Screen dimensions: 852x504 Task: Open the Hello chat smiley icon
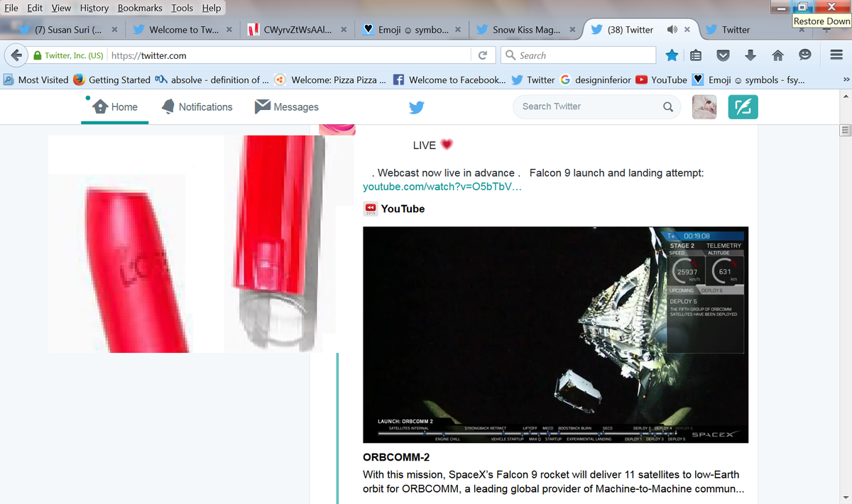(x=805, y=55)
